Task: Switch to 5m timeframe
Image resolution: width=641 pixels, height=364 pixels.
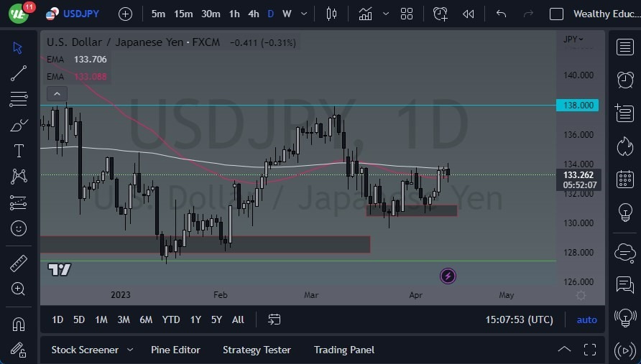Action: (158, 14)
